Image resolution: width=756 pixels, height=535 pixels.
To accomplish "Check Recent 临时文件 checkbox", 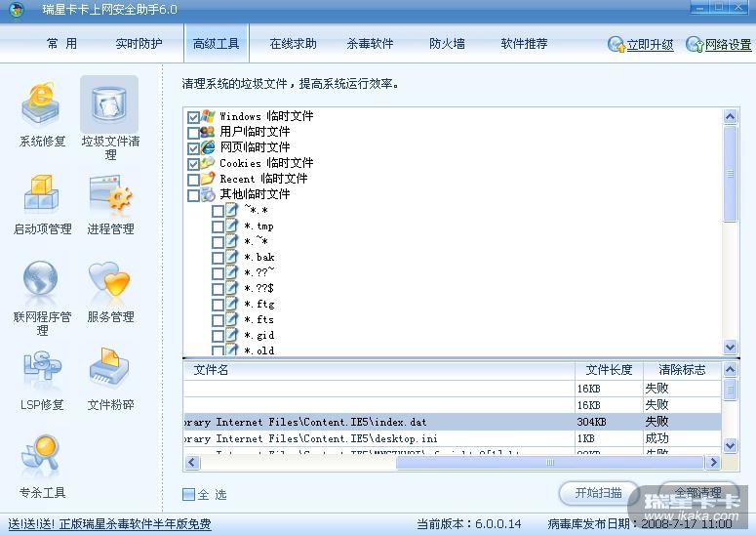I will click(193, 180).
